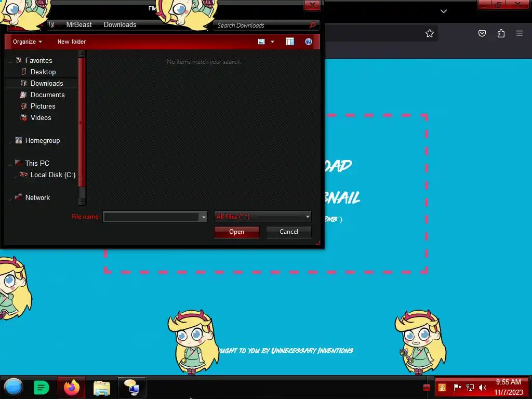
Task: Click the search magnifier icon
Action: pyautogui.click(x=313, y=25)
